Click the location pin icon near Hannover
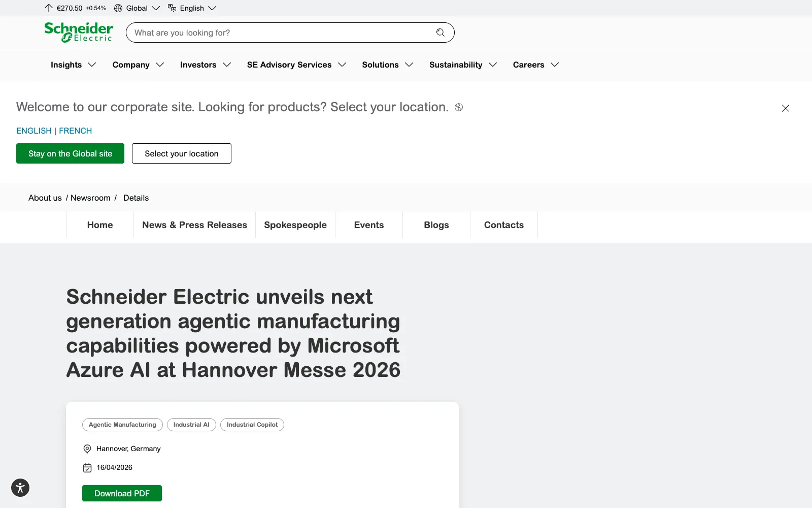This screenshot has height=508, width=812. pyautogui.click(x=87, y=449)
